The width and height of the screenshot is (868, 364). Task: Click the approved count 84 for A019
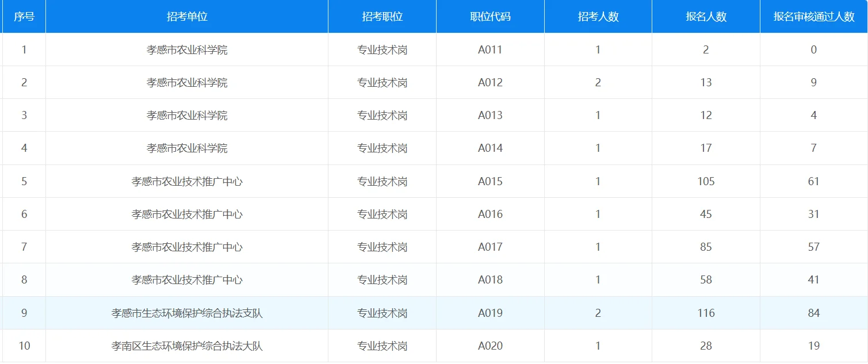click(x=813, y=313)
